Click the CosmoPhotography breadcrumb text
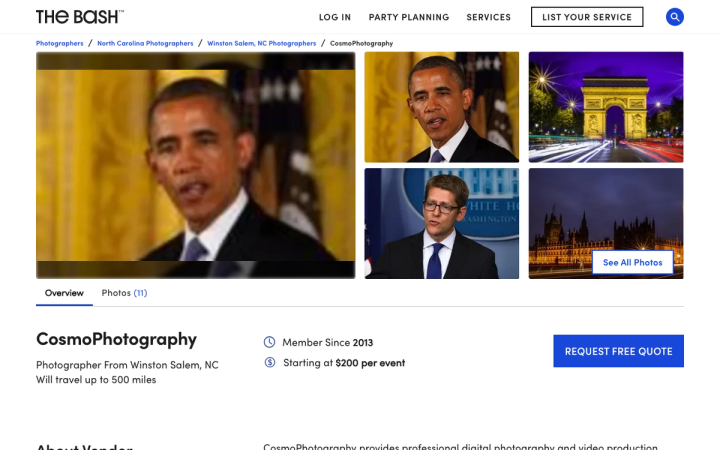The height and width of the screenshot is (450, 720). click(361, 43)
